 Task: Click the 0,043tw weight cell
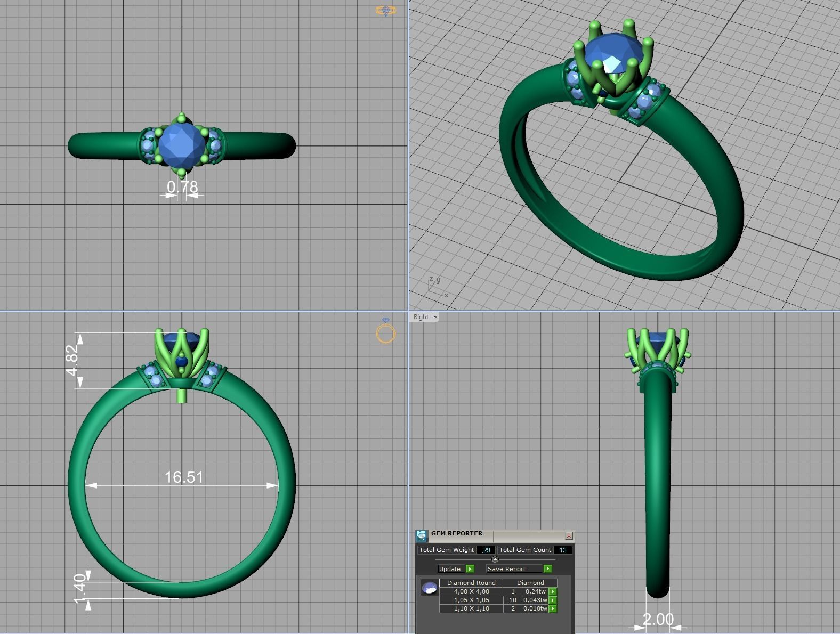(535, 600)
